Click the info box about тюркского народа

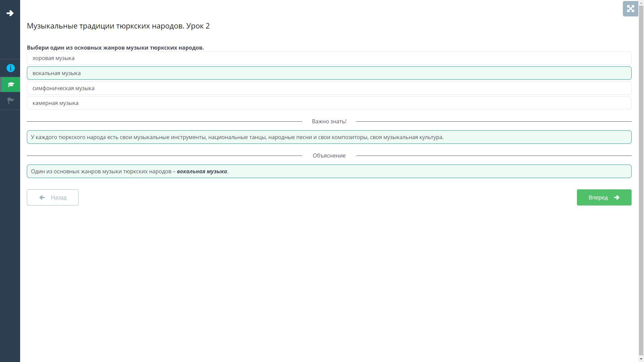coord(329,137)
